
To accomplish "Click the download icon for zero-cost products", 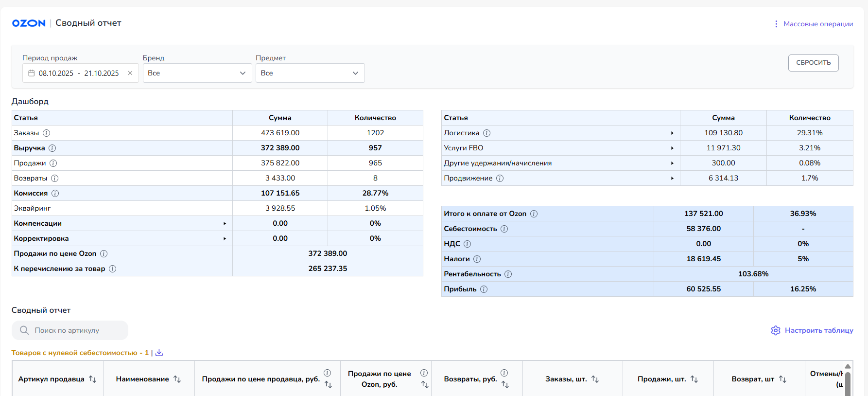I will click(x=159, y=353).
